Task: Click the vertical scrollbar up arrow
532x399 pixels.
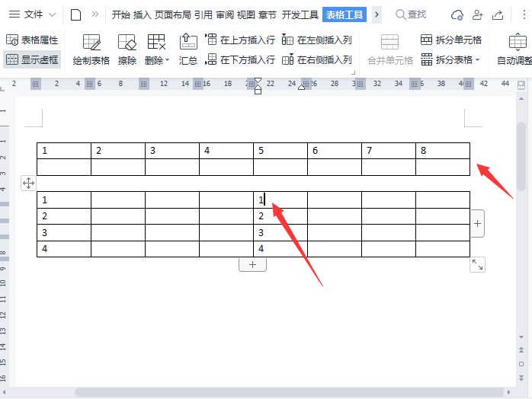Action: click(x=521, y=99)
